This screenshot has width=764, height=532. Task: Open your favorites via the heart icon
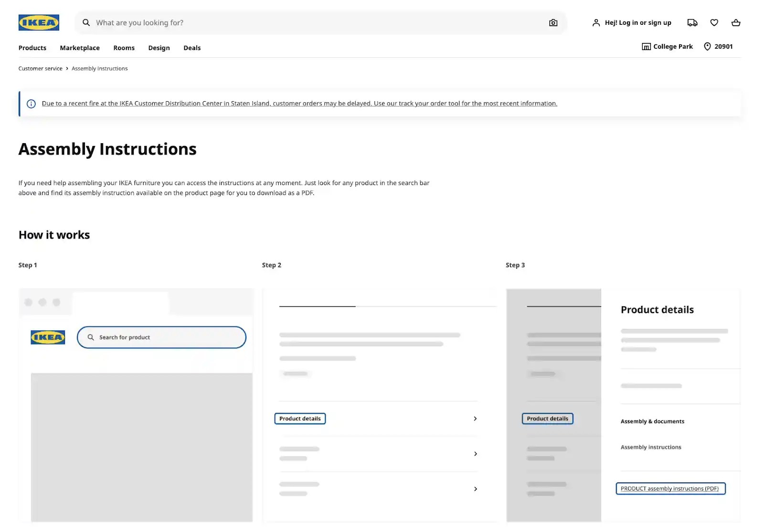pyautogui.click(x=714, y=22)
